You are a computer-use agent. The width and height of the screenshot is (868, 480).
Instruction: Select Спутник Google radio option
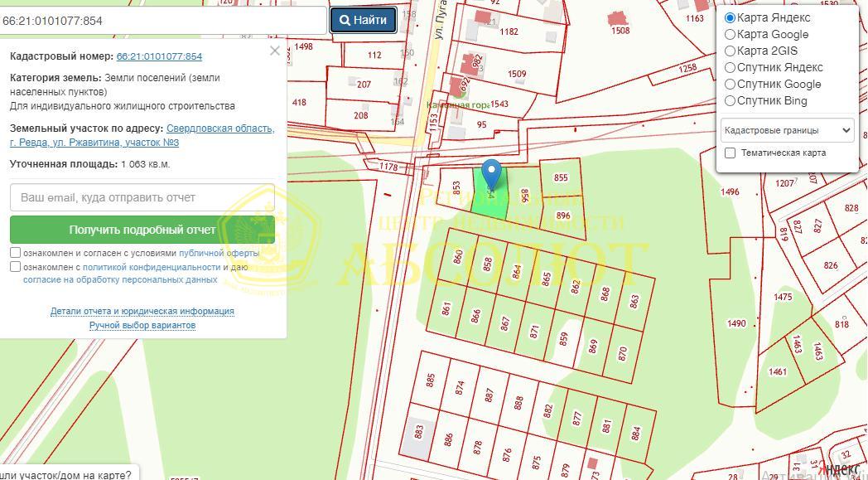point(731,85)
